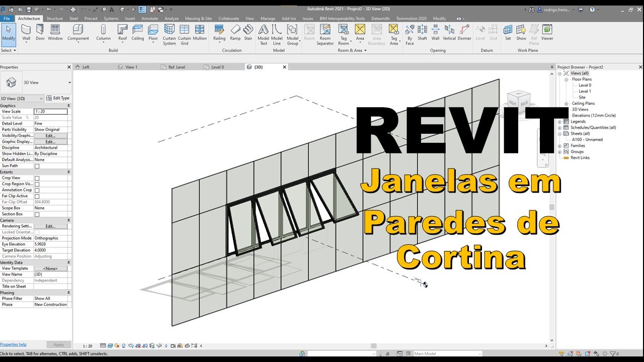This screenshot has width=644, height=362.
Task: Toggle the Sun Path checkbox
Action: coord(37,166)
